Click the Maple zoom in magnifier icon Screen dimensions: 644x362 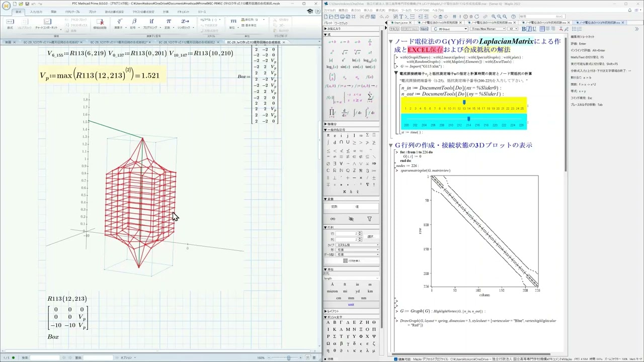(x=493, y=16)
